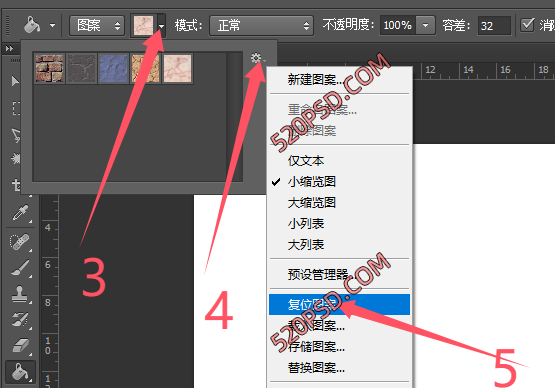This screenshot has height=388, width=555.
Task: Select the pink marble pattern thumbnail
Action: click(177, 69)
